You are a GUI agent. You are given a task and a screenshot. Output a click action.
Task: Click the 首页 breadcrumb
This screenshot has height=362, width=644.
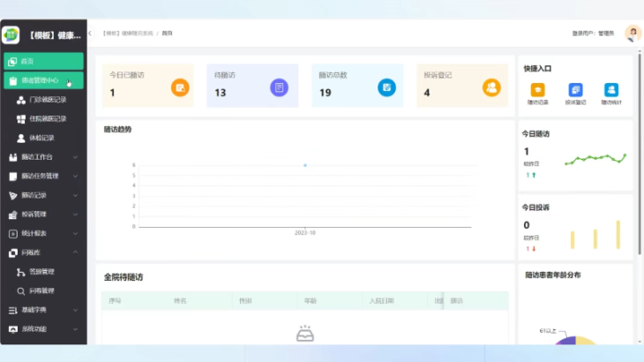pyautogui.click(x=167, y=34)
